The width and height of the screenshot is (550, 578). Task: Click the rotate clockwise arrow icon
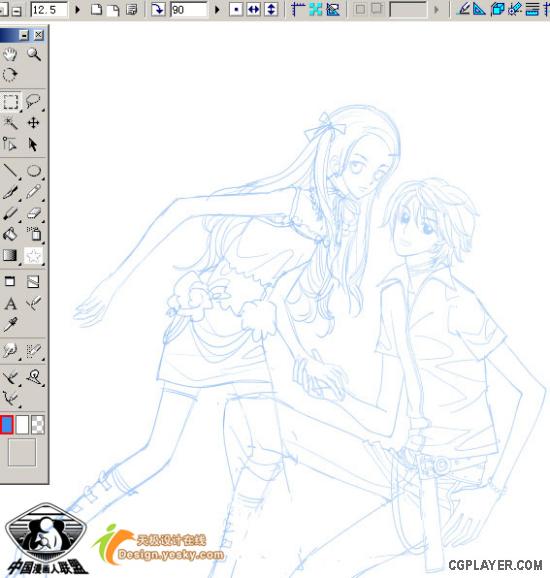pos(158,10)
